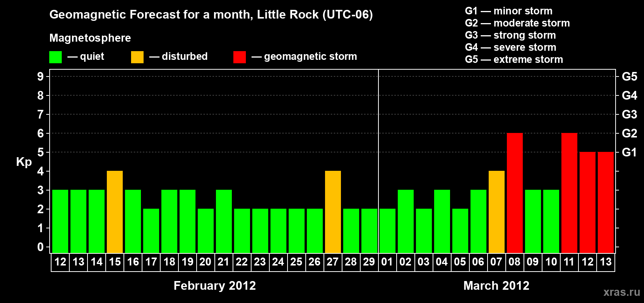Click the date label 27 on the axis
Viewport: 644px width, 303px height.
click(333, 262)
